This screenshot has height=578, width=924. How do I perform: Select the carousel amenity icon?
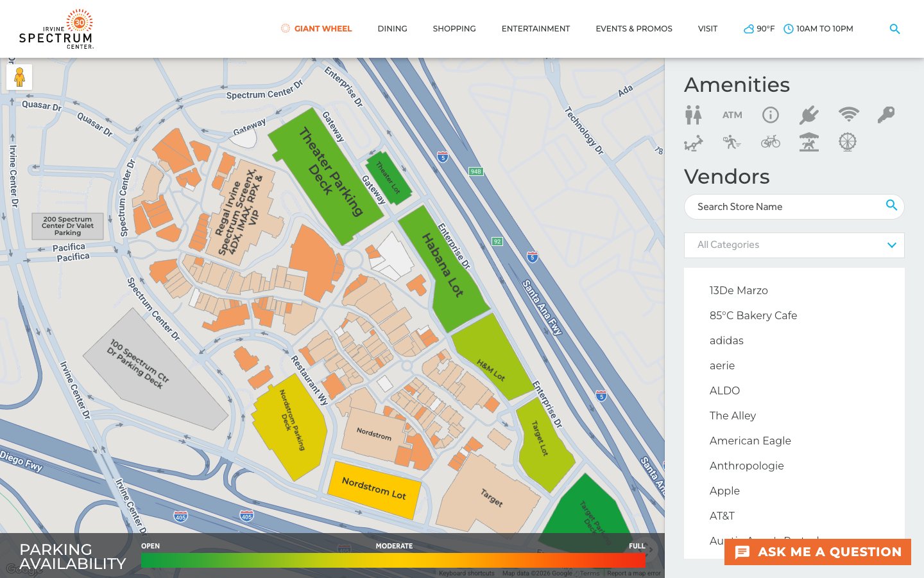coord(809,142)
